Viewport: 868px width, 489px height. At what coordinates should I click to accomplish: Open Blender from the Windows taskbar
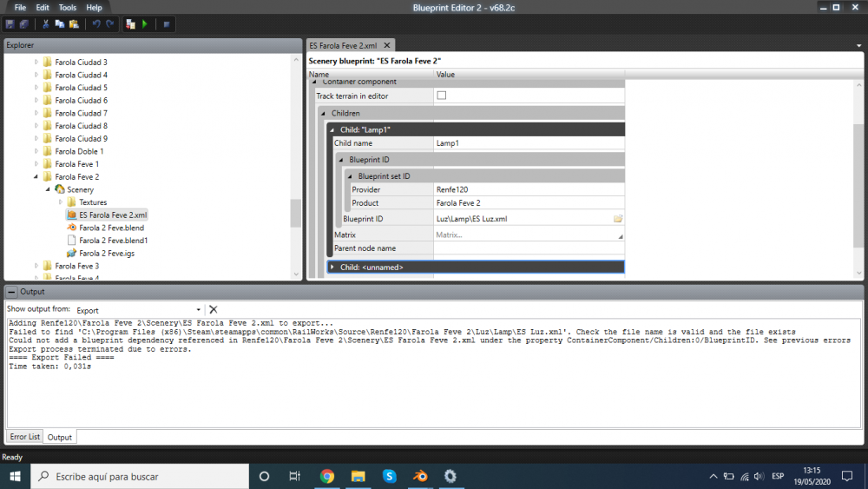click(x=420, y=476)
